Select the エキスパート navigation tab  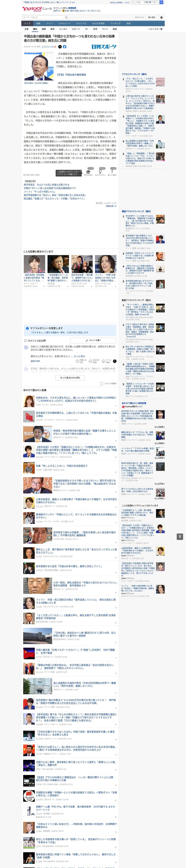[x=64, y=24]
